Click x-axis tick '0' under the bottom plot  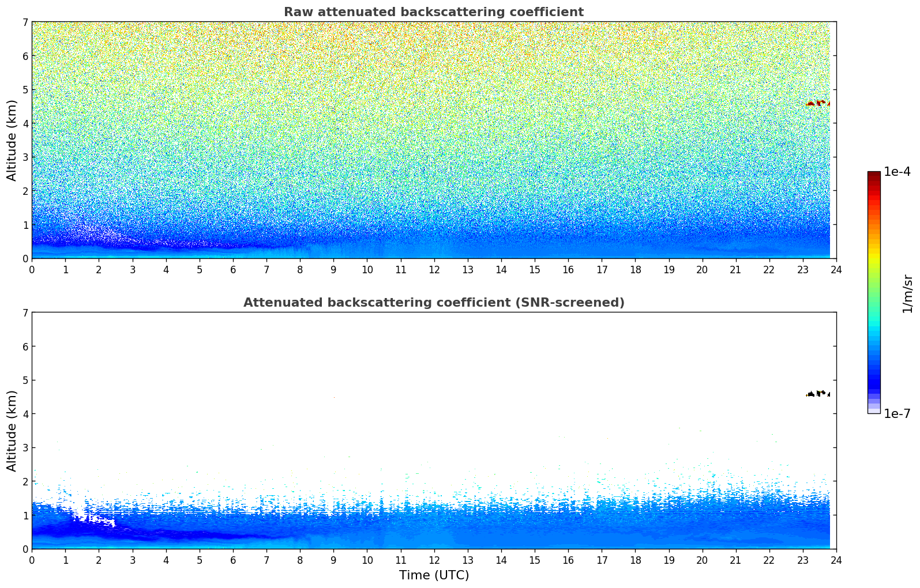click(x=32, y=560)
